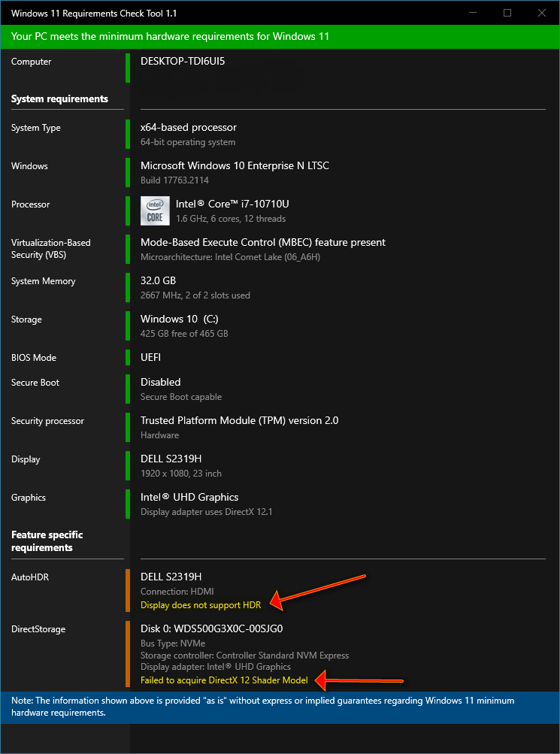Maximize the Requirements Check Tool window
Viewport: 560px width, 754px height.
pos(507,14)
